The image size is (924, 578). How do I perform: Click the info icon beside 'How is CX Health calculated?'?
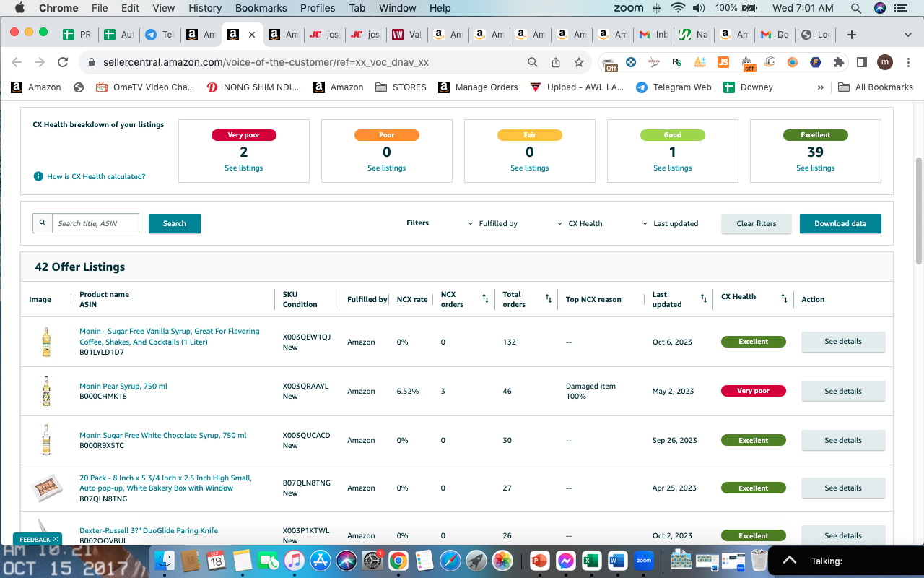(38, 176)
